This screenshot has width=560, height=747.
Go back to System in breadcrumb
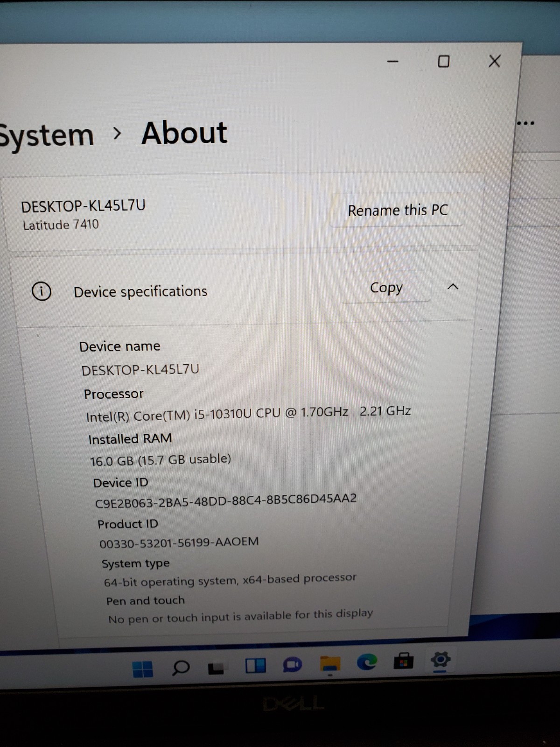47,136
